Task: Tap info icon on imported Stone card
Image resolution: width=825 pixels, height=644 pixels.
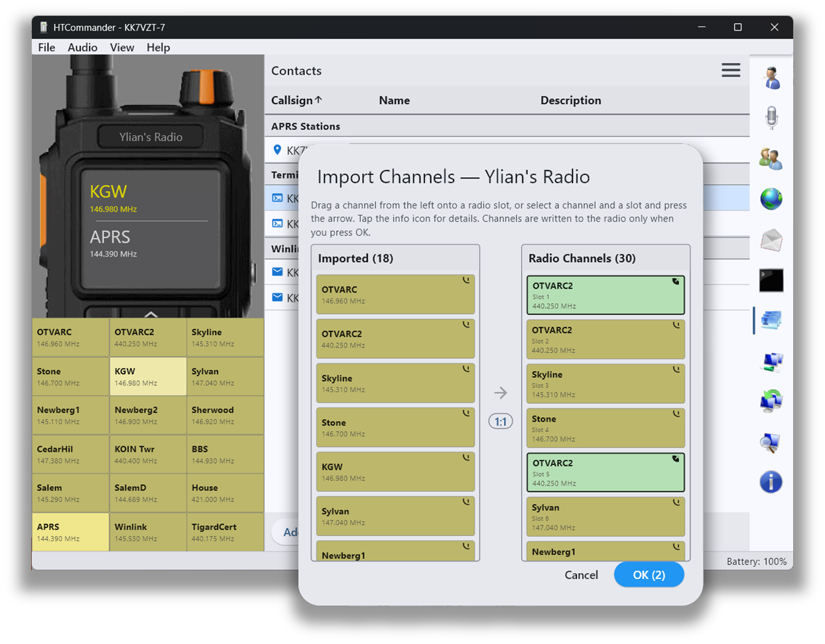Action: coord(466,415)
